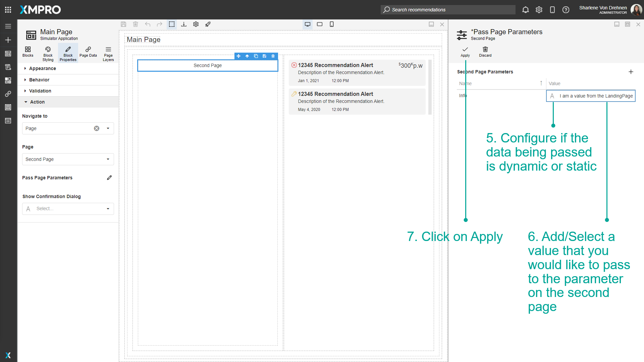Click the Blocks panel icon

28,53
